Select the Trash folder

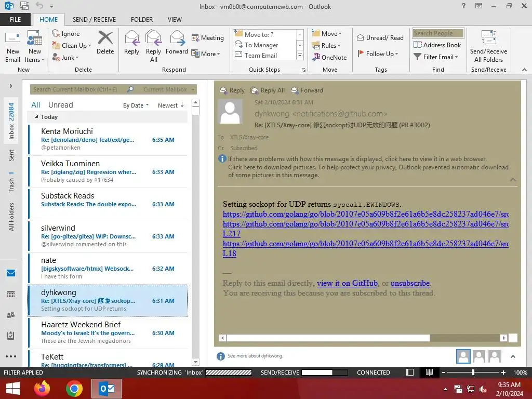tap(11, 182)
